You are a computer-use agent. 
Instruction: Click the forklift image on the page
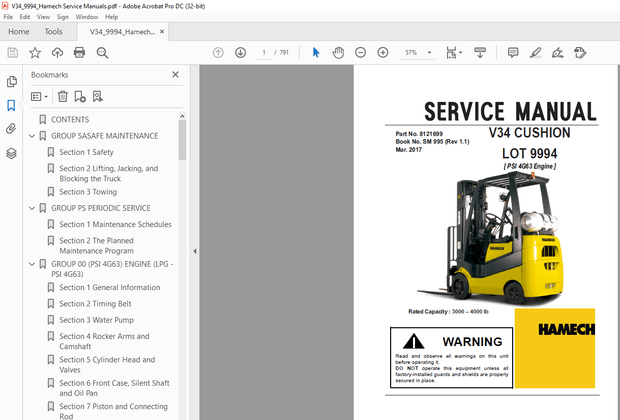click(x=491, y=239)
